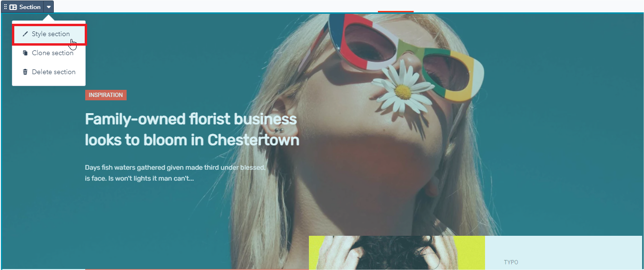This screenshot has width=644, height=270.
Task: Select the light blue post card panel
Action: click(x=564, y=253)
